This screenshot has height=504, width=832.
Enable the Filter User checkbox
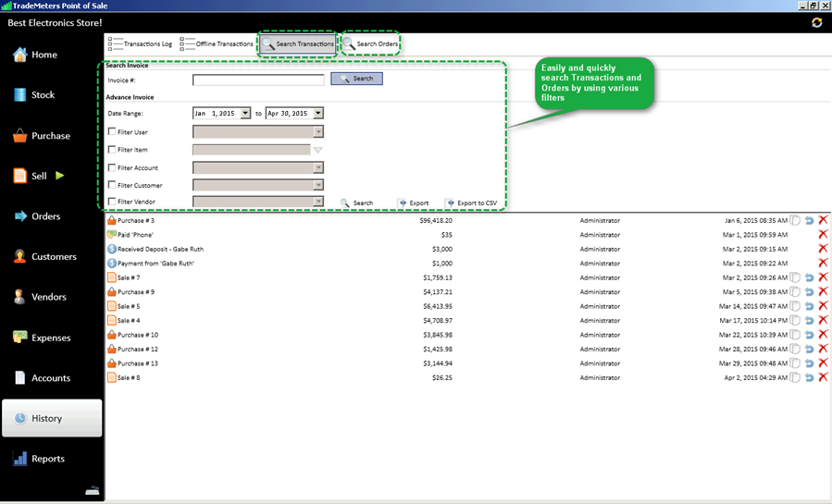point(112,132)
